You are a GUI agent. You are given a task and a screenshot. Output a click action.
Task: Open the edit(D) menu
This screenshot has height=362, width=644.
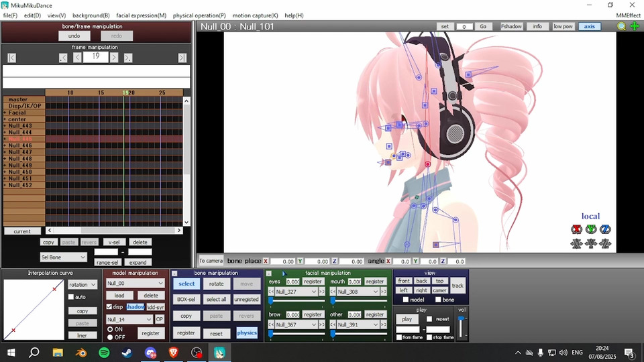(32, 15)
